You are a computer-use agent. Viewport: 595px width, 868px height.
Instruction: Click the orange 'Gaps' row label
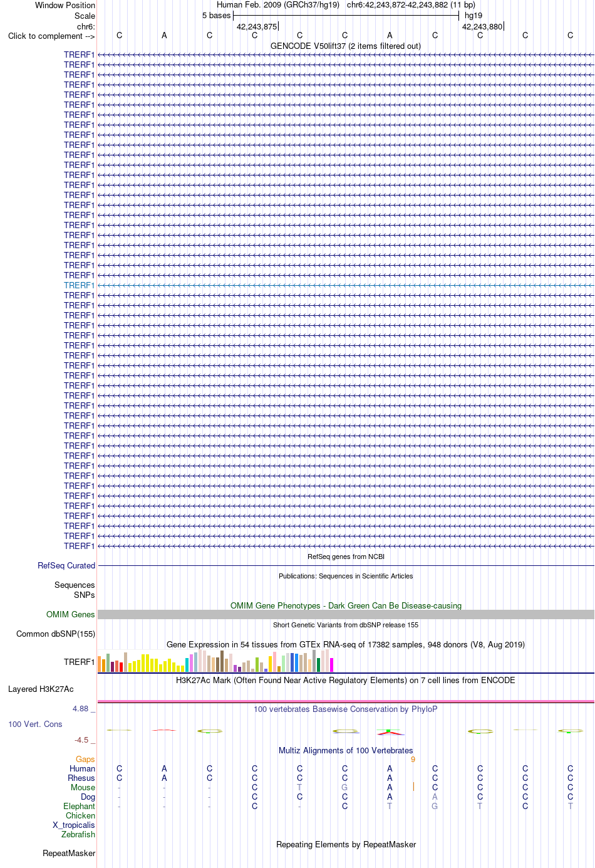[x=85, y=759]
